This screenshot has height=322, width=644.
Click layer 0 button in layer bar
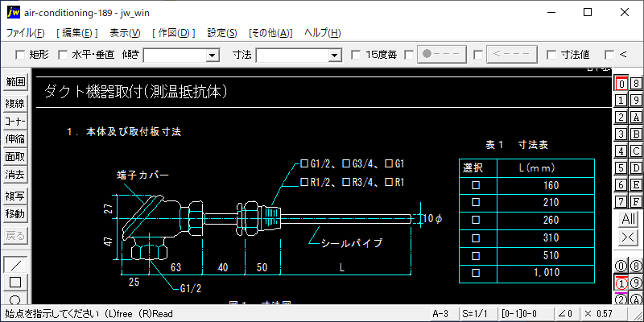click(x=621, y=83)
